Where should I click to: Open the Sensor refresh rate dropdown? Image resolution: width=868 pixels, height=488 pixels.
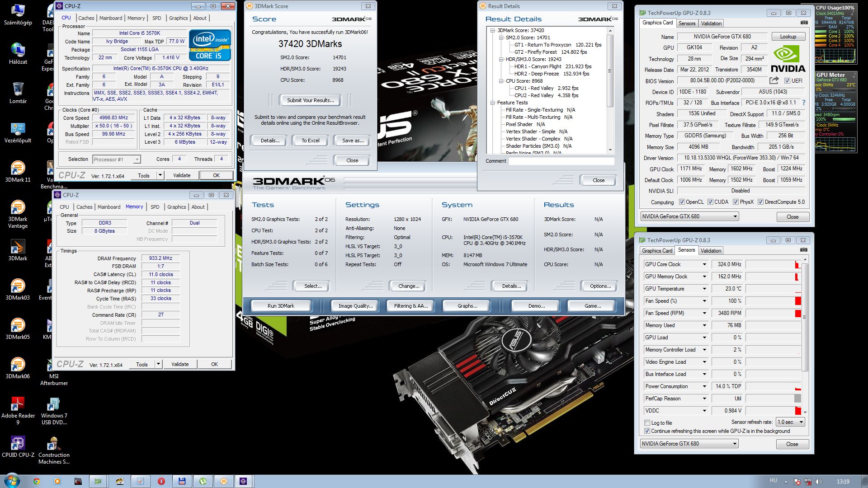pos(791,422)
